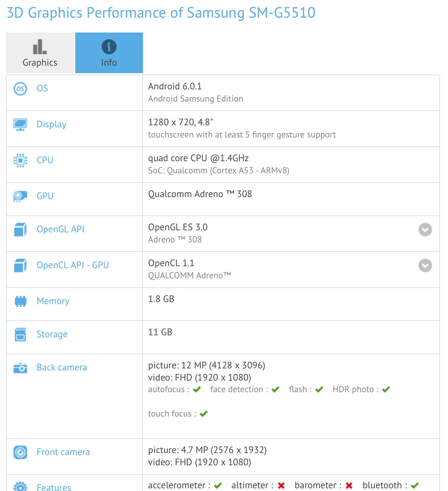Click the Storage SD card icon

click(20, 334)
